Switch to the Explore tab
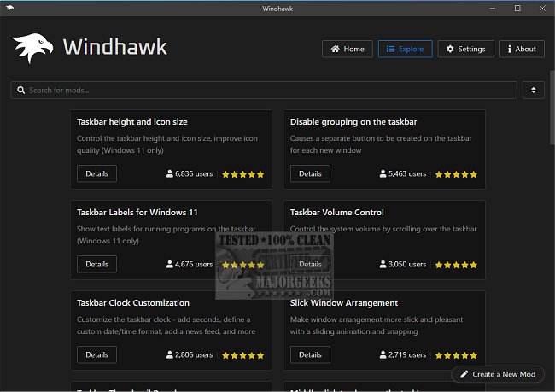 pos(405,50)
